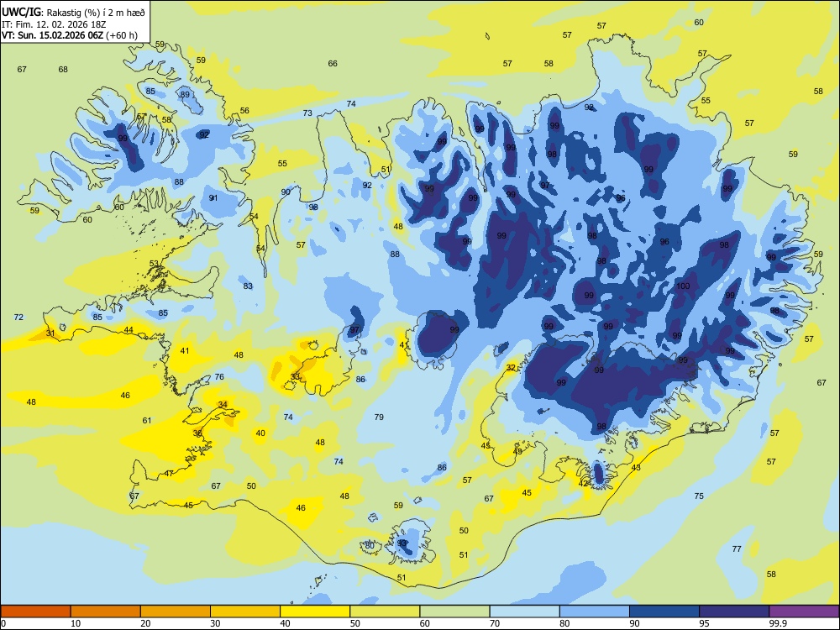840x630 pixels.
Task: Click the '68' humidity value on the map
Action: pyautogui.click(x=63, y=69)
